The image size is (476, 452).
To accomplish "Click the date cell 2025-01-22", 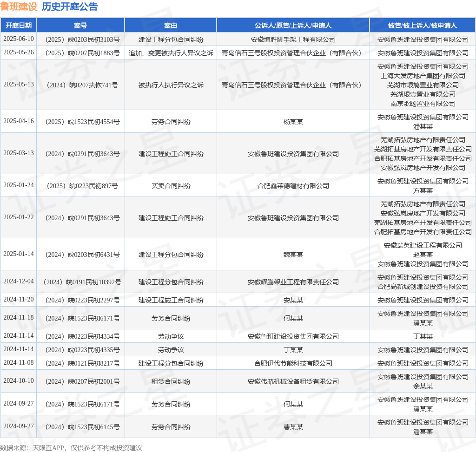I will [19, 217].
